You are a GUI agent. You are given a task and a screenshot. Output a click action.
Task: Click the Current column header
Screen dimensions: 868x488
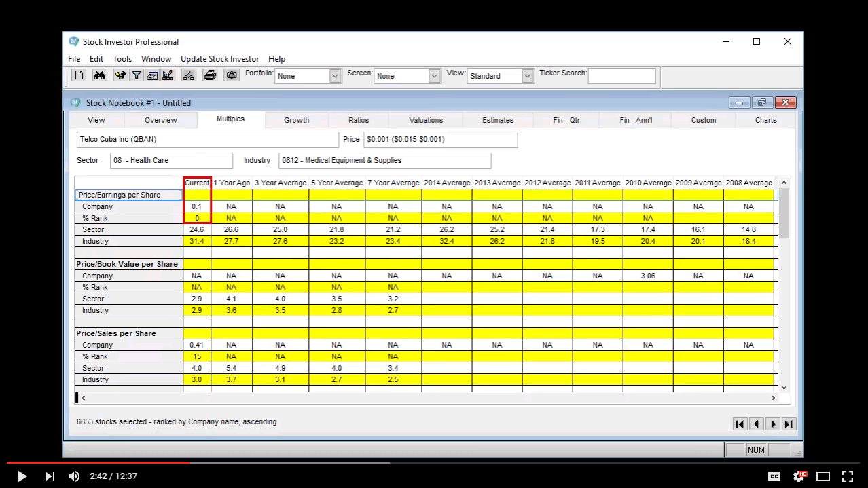(197, 183)
